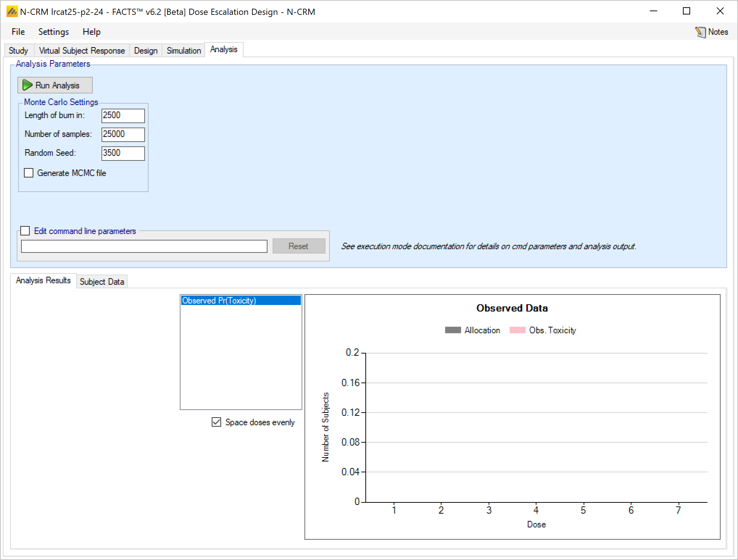This screenshot has height=560, width=738.
Task: Open the Help menu
Action: (91, 32)
